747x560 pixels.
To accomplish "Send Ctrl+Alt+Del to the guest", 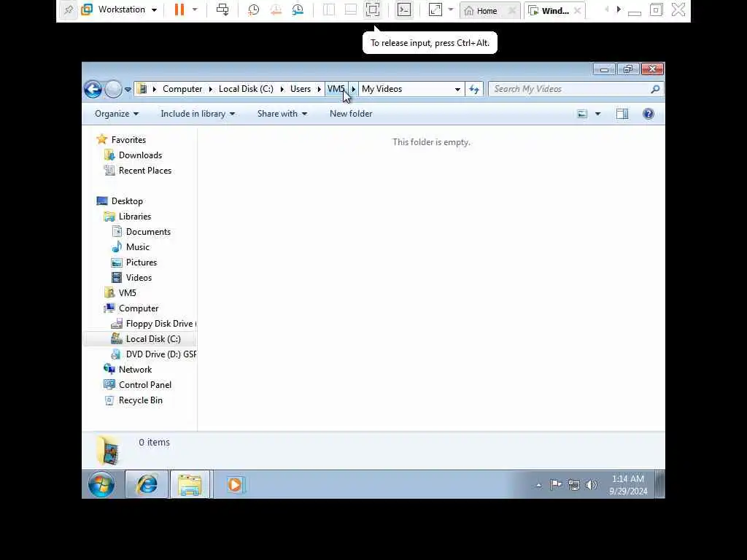I will coord(222,9).
